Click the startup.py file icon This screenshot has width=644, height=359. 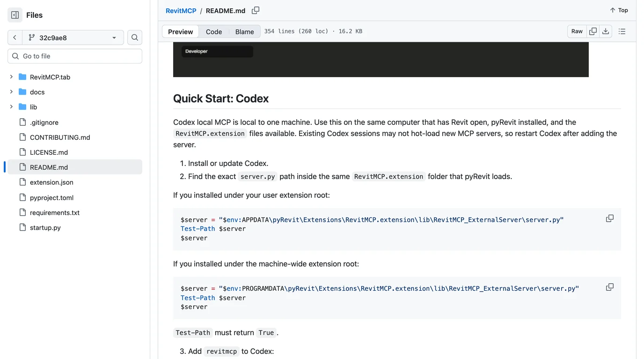(22, 227)
